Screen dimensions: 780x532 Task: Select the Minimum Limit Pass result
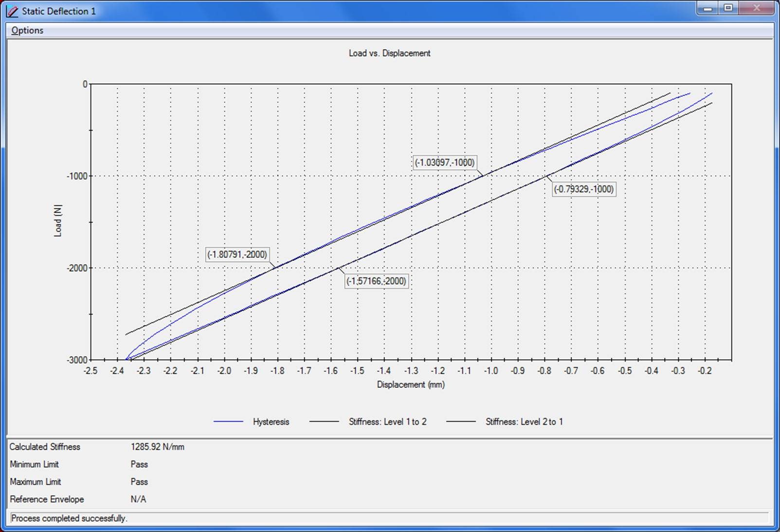coord(139,464)
